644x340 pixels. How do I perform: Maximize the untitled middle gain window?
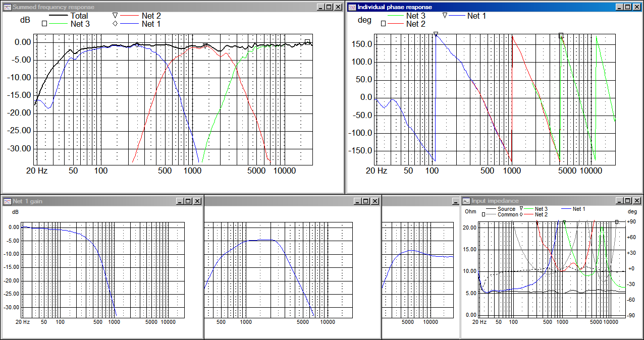(366, 201)
